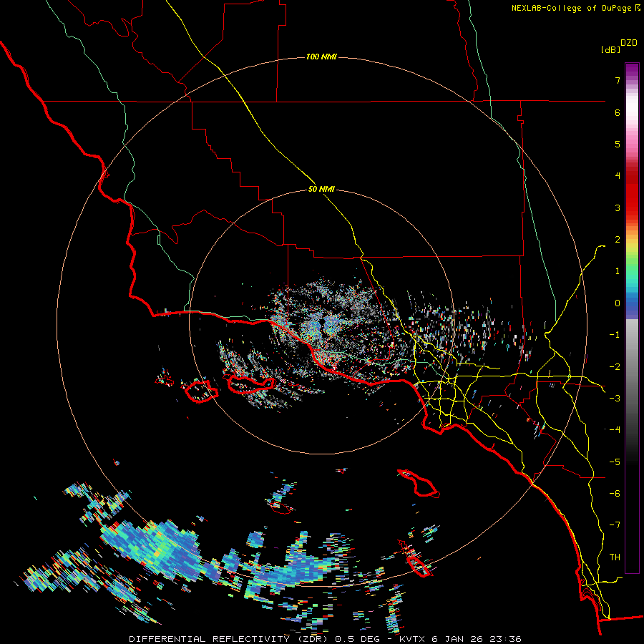Click the 7 value on color scale
The height and width of the screenshot is (644, 644).
618,80
